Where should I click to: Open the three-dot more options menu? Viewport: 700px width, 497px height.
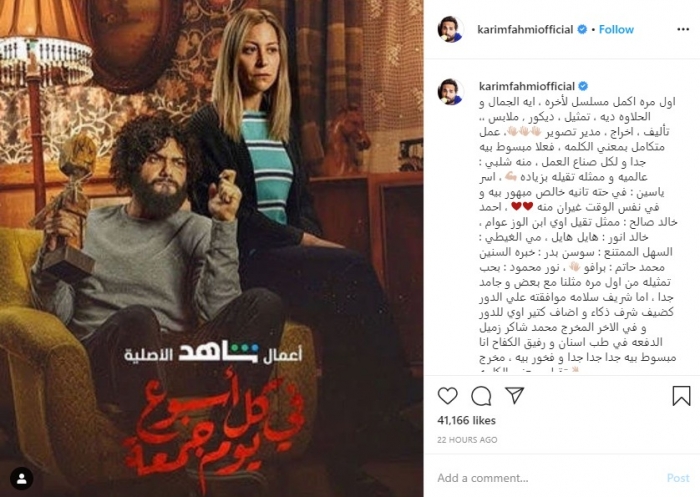683,29
